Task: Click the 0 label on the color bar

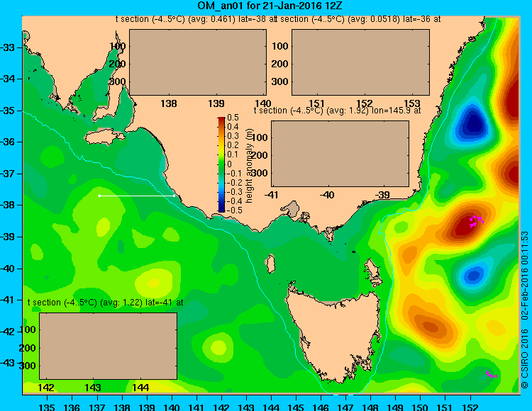Action: (229, 164)
